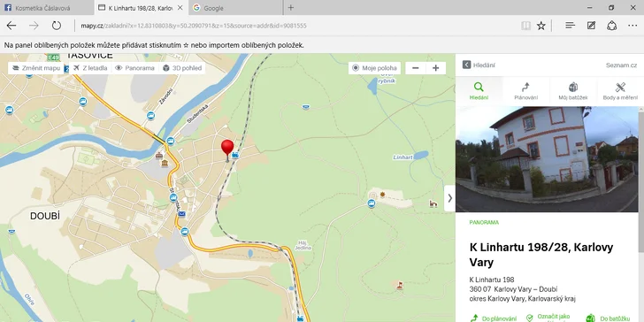
Task: Add page to favorites with star icon
Action: 541,26
